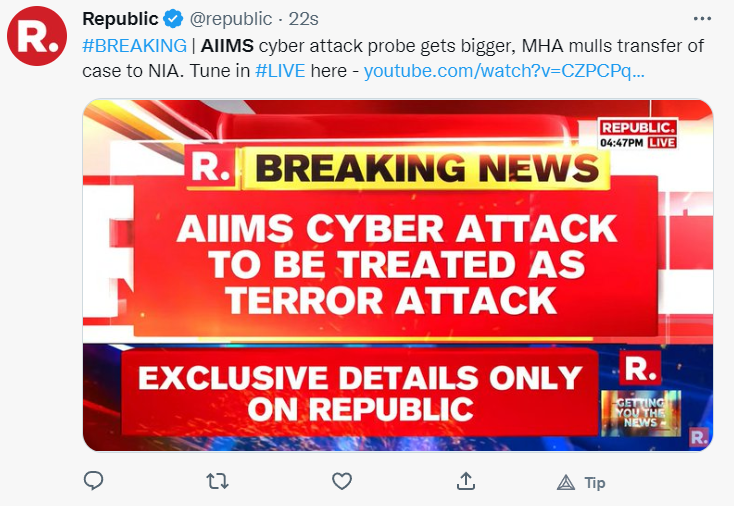
Task: Retweet the AIIMS cyber attack post
Action: click(217, 482)
